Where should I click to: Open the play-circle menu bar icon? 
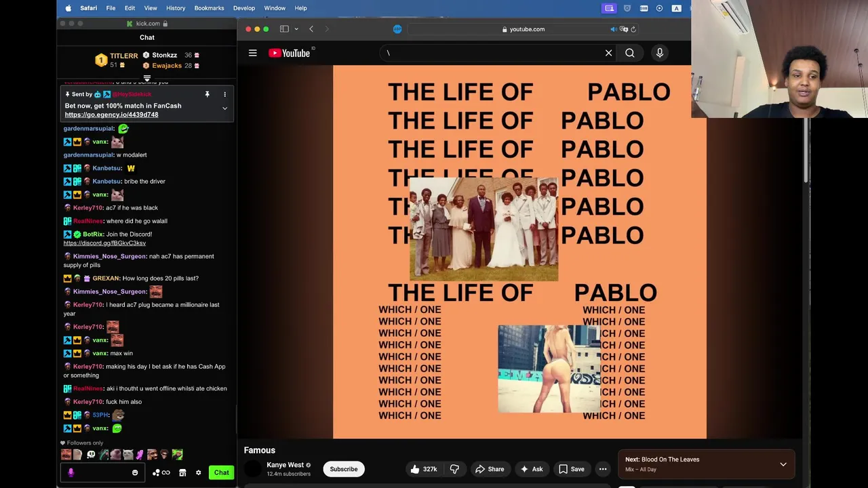(x=660, y=8)
